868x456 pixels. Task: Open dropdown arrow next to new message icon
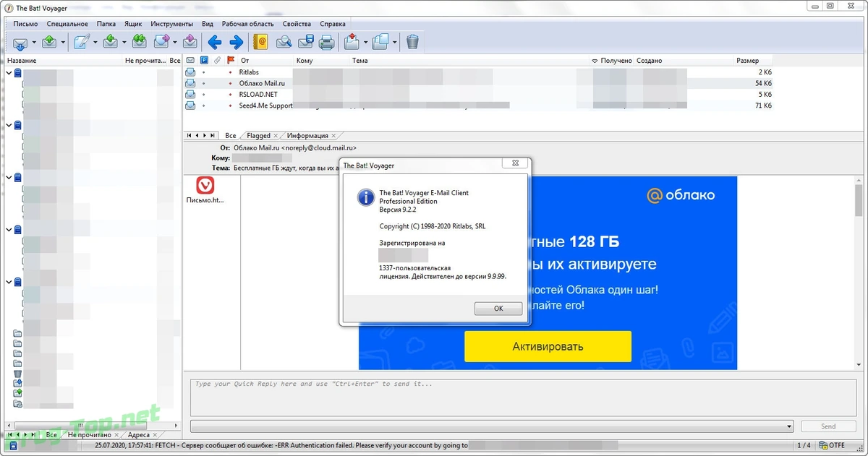95,42
